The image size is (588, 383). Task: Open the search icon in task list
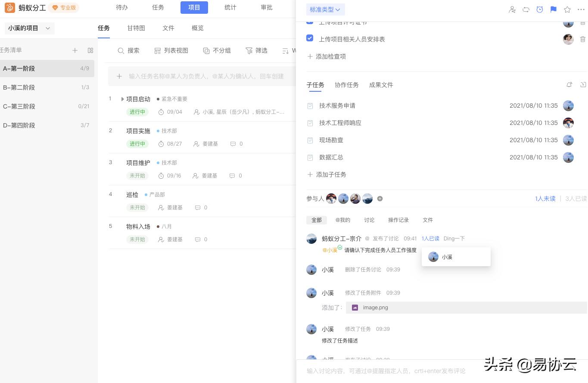pos(121,50)
